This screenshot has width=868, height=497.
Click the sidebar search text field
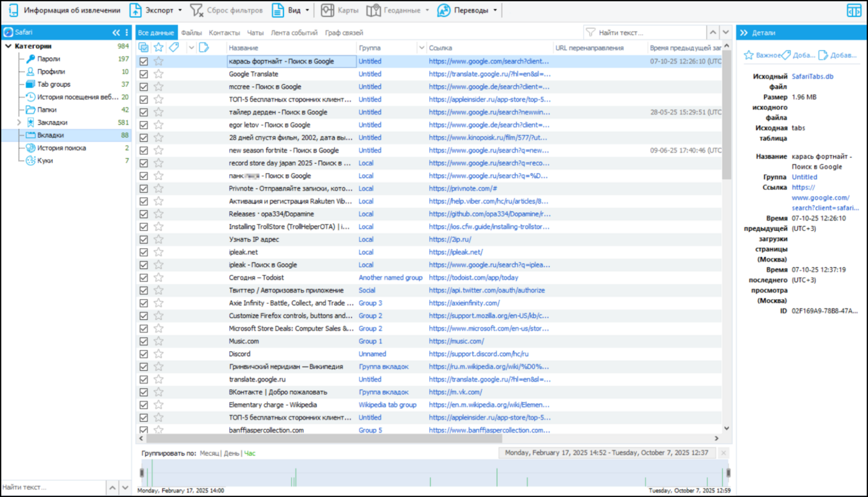53,487
